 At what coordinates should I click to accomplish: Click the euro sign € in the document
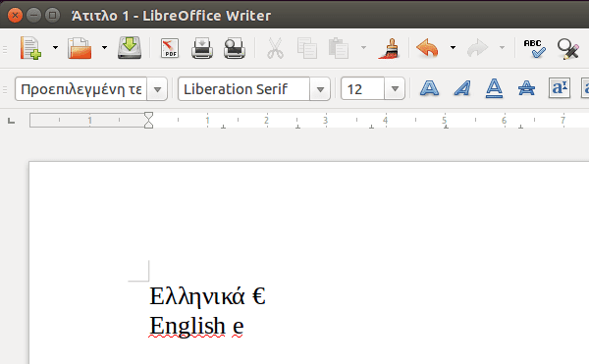(x=259, y=295)
